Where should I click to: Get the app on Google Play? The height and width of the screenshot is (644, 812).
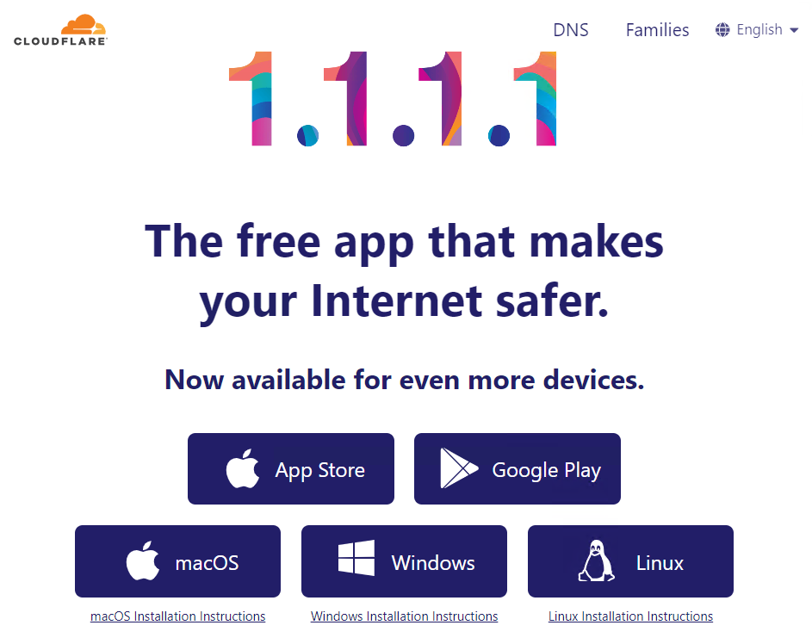click(x=518, y=468)
